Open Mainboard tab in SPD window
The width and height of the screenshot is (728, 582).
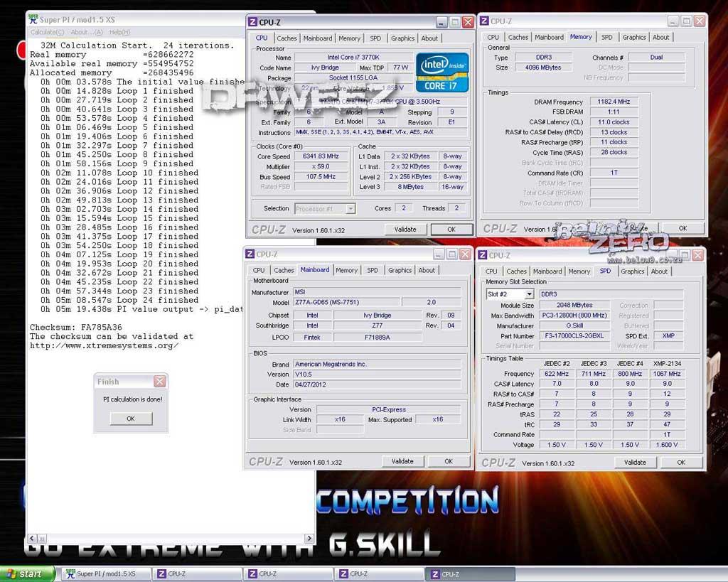[x=547, y=271]
